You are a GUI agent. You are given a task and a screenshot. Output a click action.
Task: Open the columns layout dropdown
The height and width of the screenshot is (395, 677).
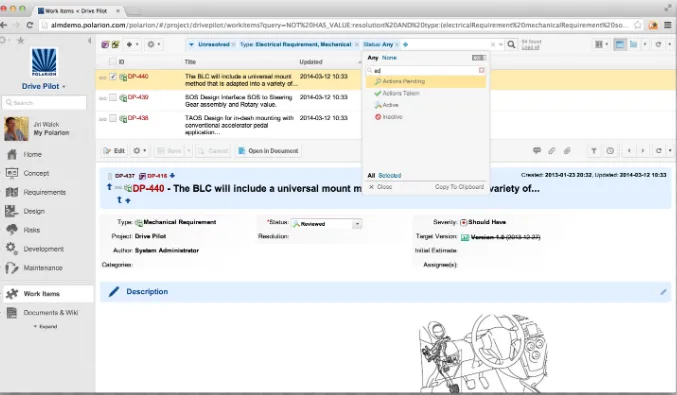(x=601, y=44)
